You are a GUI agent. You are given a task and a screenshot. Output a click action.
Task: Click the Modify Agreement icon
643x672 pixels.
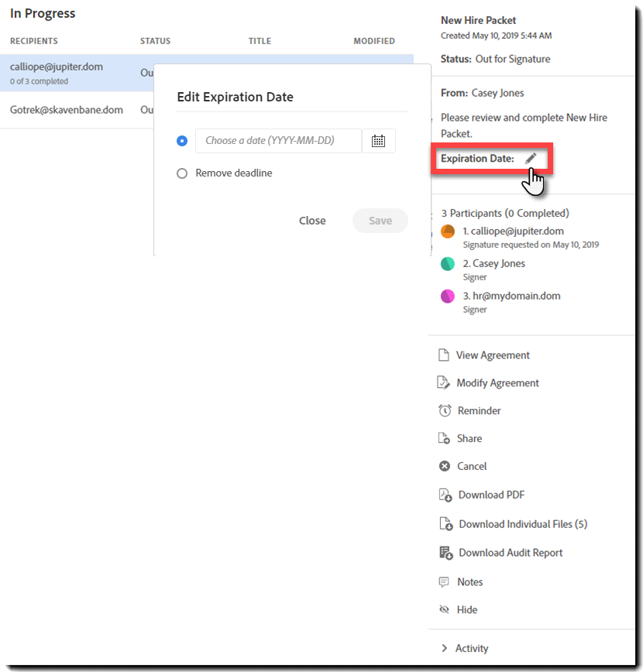[444, 383]
